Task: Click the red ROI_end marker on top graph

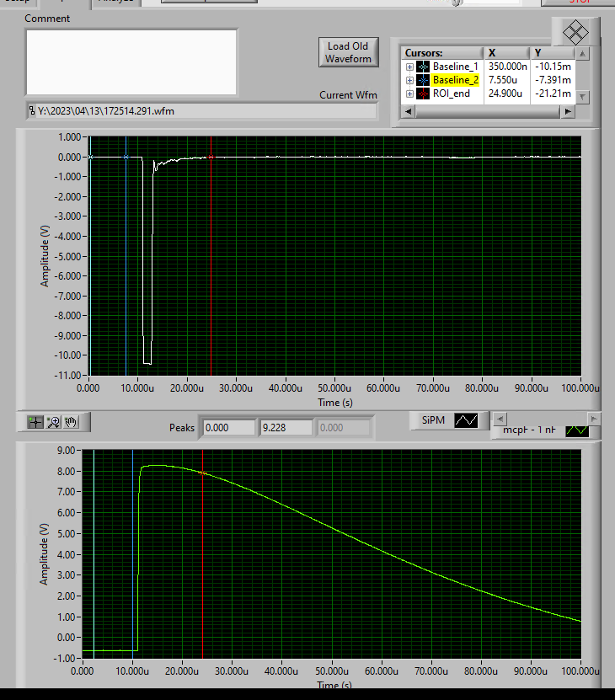Action: tap(211, 157)
